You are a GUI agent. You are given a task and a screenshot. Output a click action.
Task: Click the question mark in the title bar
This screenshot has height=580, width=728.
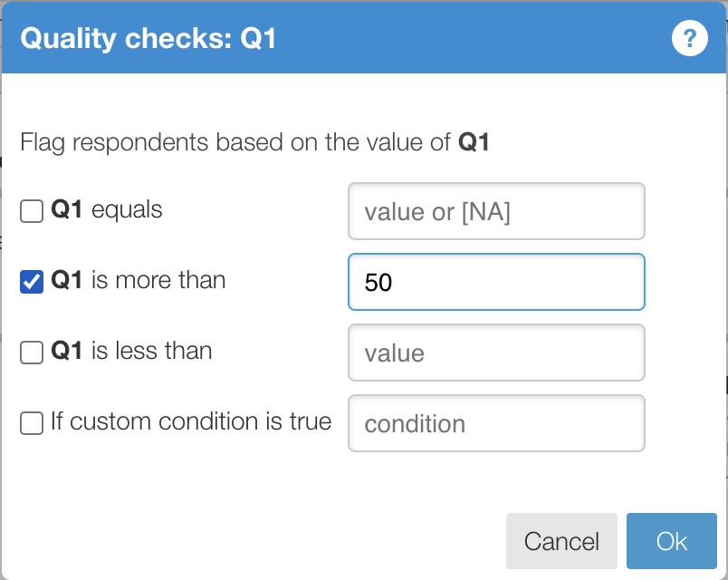pyautogui.click(x=689, y=38)
